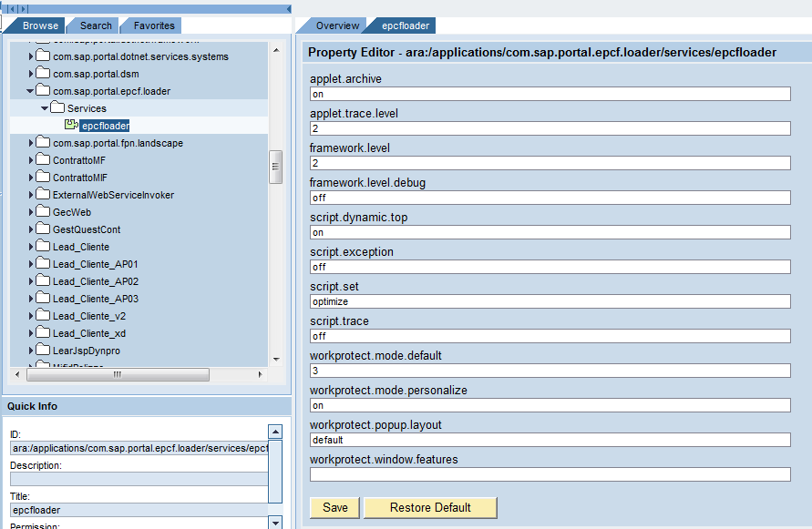Screen dimensions: 812x529
Task: Click the Lead_Cliente_v2 folder icon
Action: click(43, 315)
